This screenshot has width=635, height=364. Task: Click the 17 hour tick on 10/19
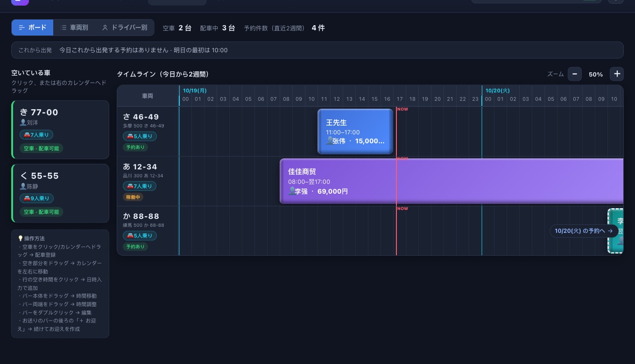tap(400, 99)
